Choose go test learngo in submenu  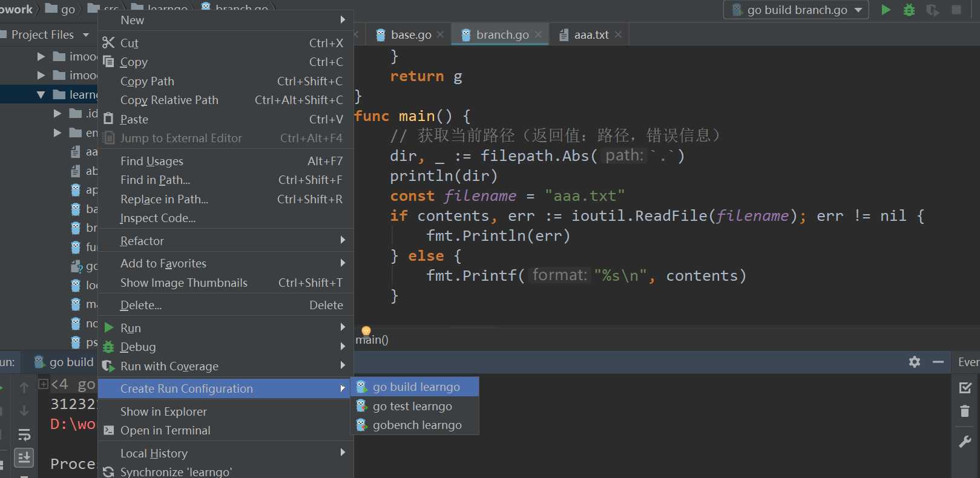(415, 406)
